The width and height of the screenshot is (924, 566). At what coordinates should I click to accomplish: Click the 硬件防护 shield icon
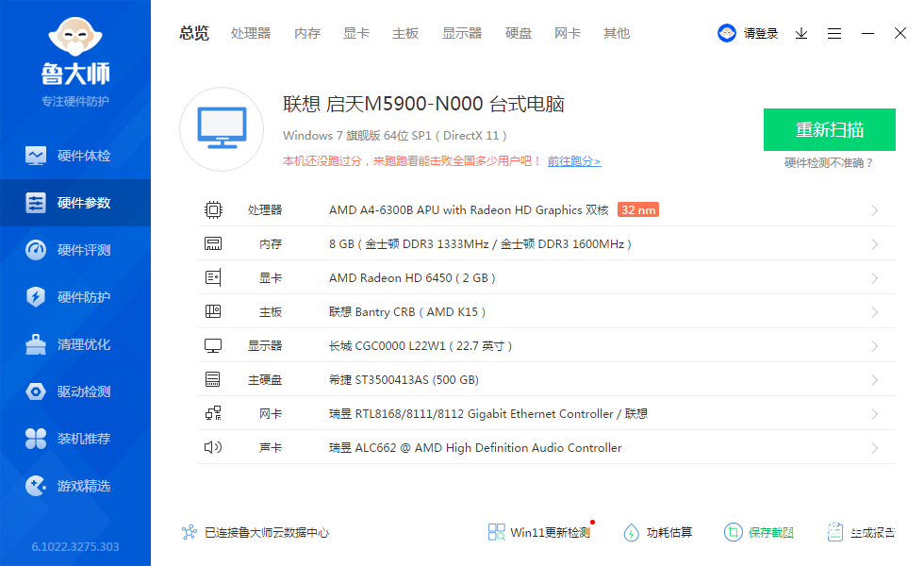coord(36,296)
